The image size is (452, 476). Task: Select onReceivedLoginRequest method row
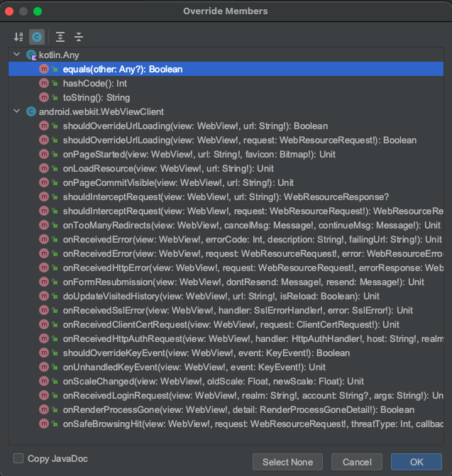coord(226,396)
